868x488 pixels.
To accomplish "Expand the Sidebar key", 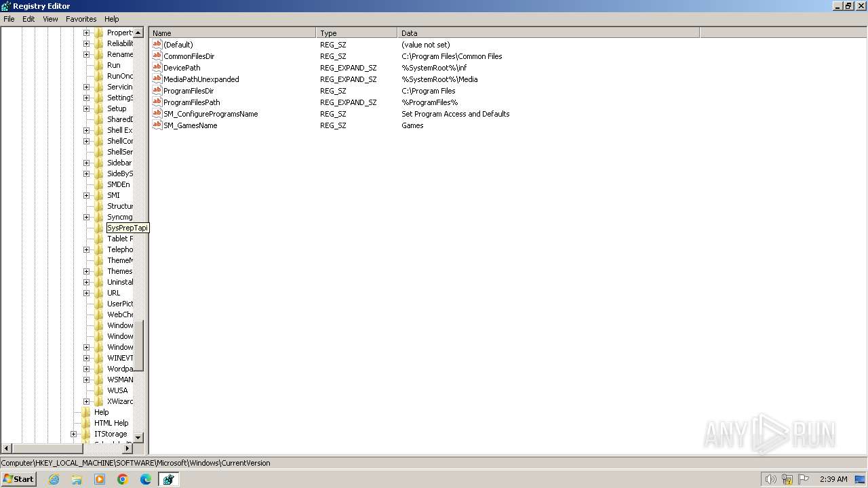I will [x=86, y=163].
